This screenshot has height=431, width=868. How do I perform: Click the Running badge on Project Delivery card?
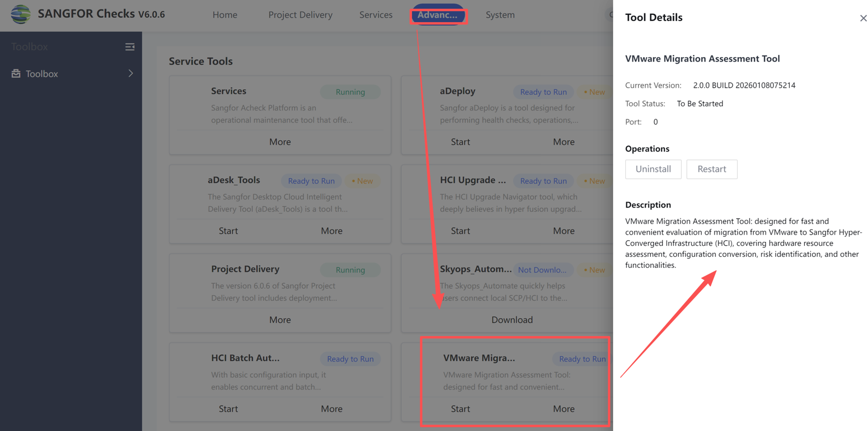coord(350,270)
